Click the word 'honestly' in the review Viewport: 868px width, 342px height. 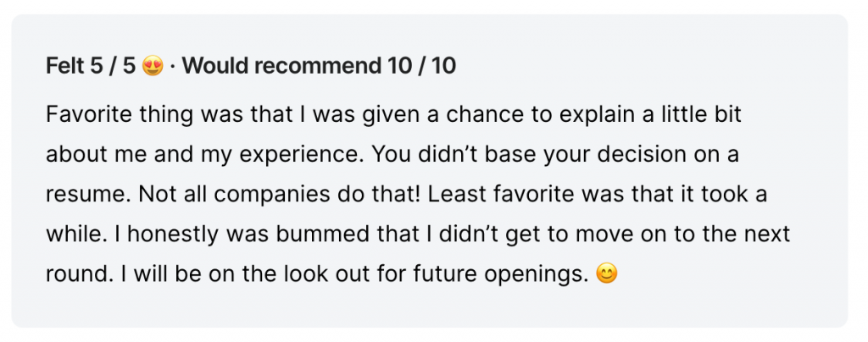(174, 234)
